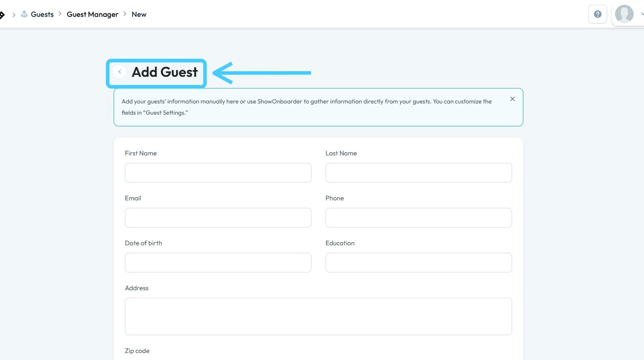The width and height of the screenshot is (644, 360).
Task: Select the New breadcrumb item
Action: coord(139,15)
